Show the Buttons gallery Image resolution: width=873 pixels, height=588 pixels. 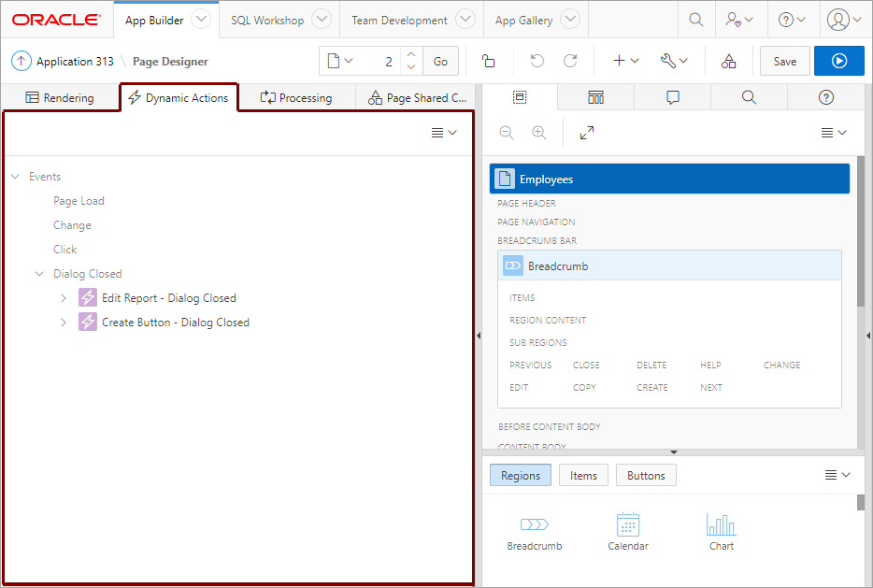[x=646, y=475]
